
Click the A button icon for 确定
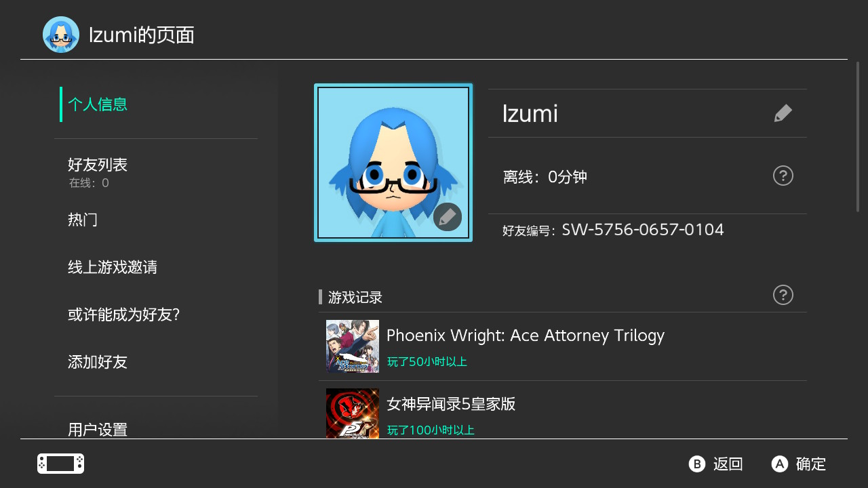click(780, 464)
